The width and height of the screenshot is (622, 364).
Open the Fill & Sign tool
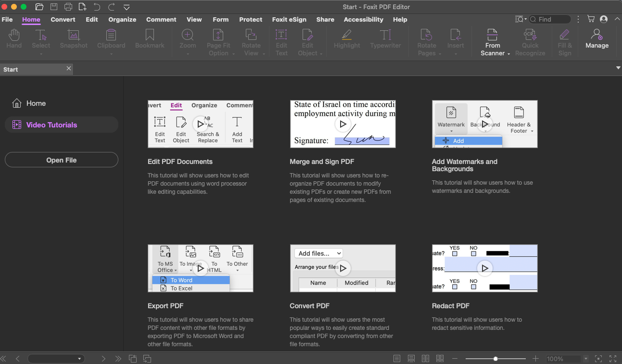(565, 42)
